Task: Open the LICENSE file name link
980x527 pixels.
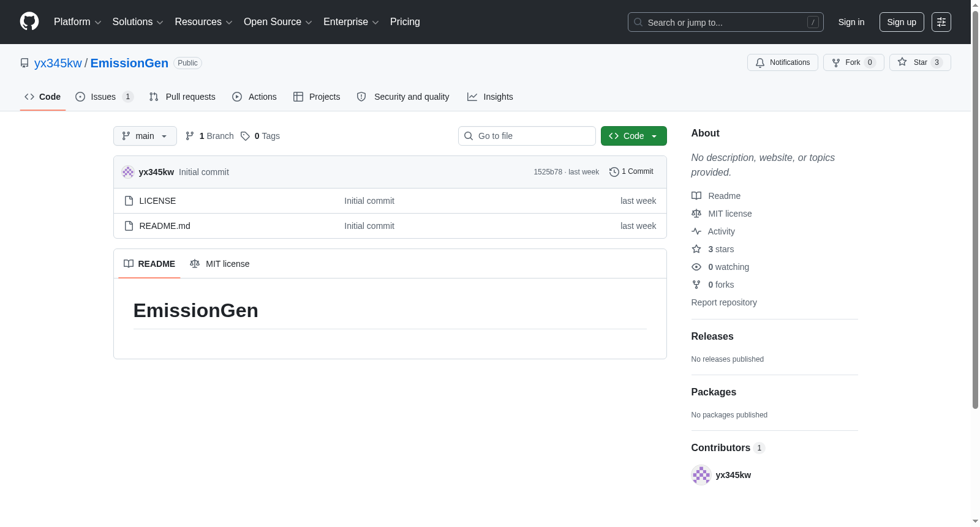Action: (x=157, y=201)
